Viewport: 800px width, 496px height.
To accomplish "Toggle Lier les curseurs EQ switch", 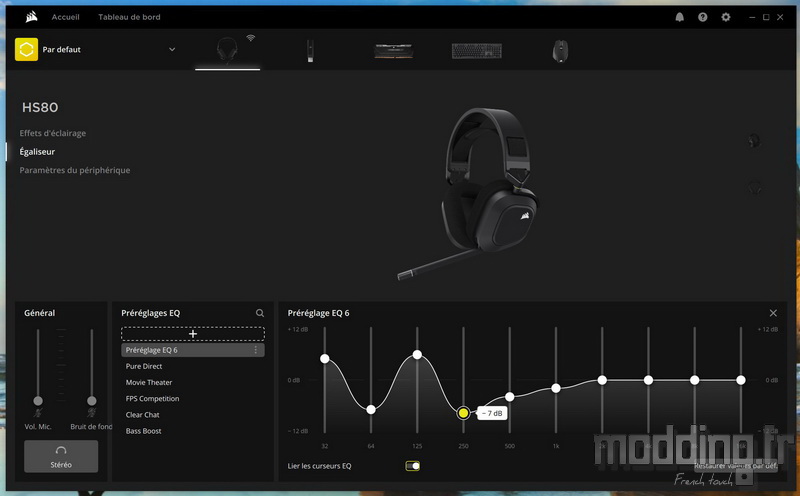I will [x=412, y=466].
